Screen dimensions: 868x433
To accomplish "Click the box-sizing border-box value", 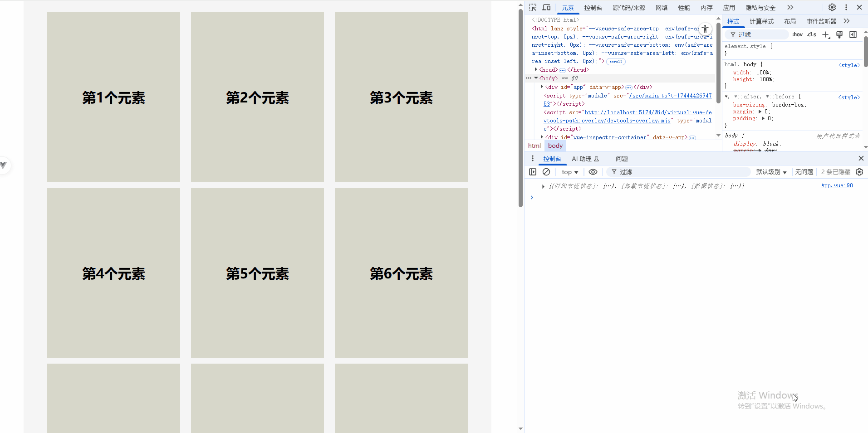I will (788, 105).
